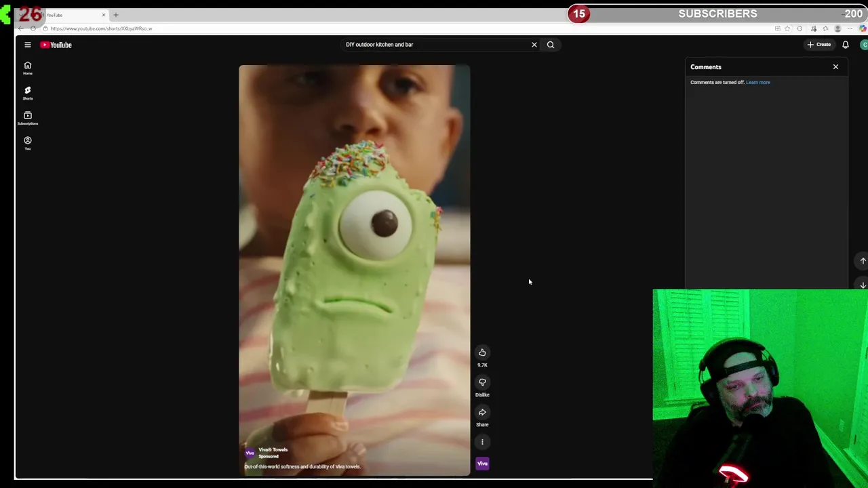
Task: Open the account avatar menu
Action: tap(864, 45)
